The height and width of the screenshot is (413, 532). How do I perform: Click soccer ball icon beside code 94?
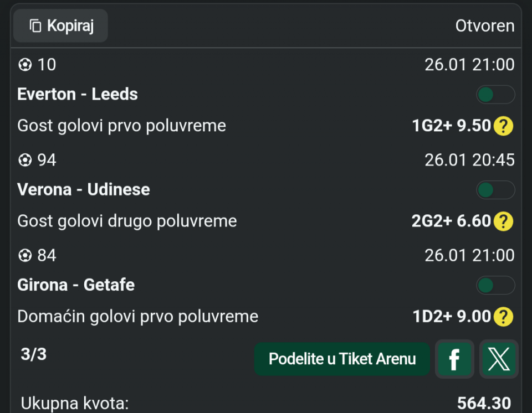pos(25,161)
